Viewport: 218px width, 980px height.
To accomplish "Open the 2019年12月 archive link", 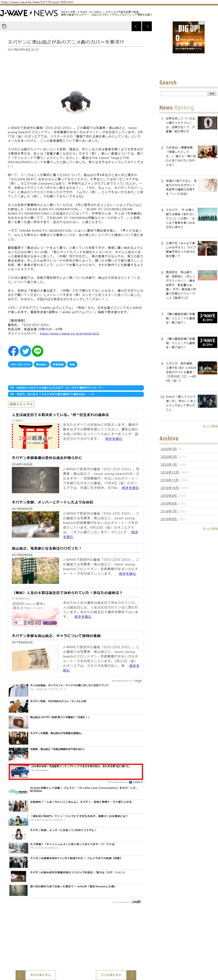I will tap(169, 472).
